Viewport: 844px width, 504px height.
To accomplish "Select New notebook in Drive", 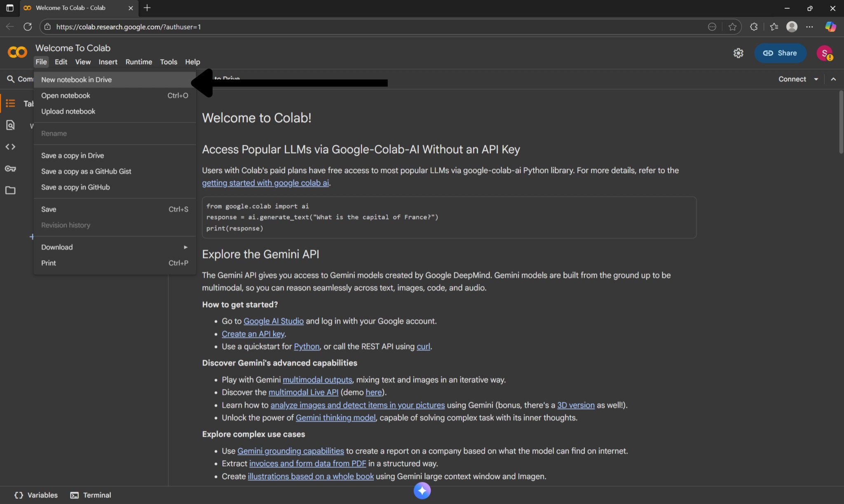I will coord(77,80).
